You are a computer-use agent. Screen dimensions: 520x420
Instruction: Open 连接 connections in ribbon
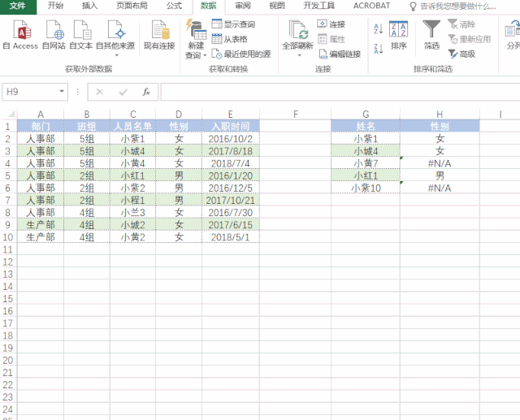point(331,24)
